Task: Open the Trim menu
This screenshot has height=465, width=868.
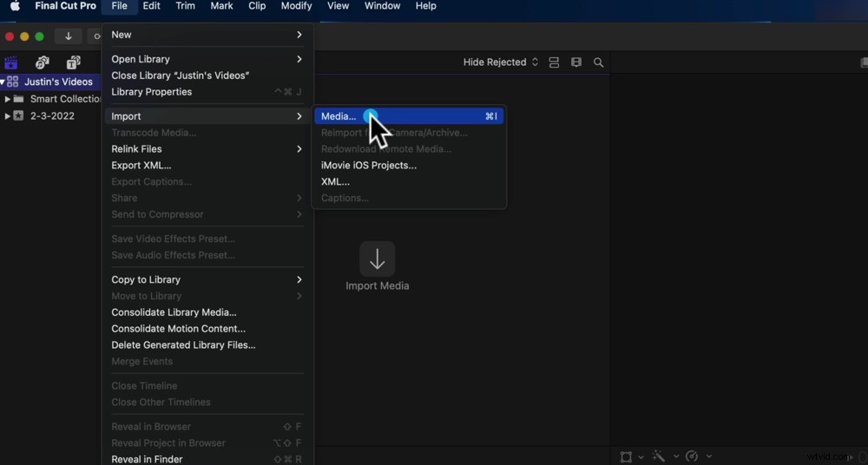Action: point(185,6)
